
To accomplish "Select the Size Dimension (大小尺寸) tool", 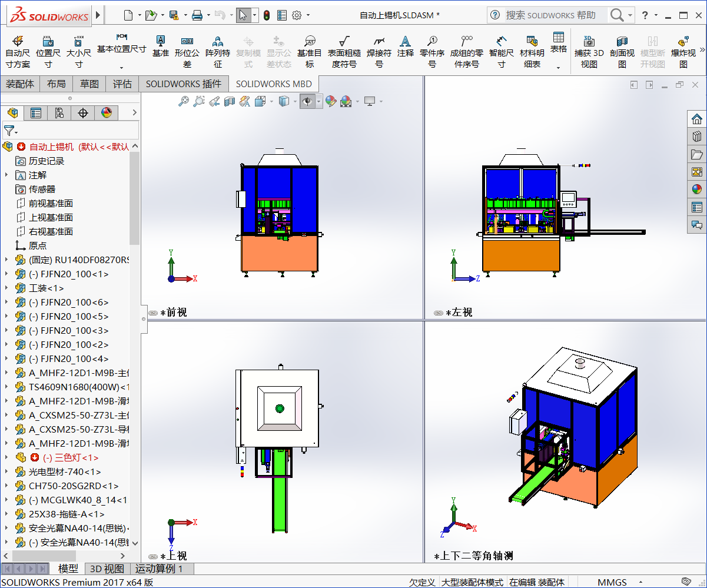I will coord(78,52).
